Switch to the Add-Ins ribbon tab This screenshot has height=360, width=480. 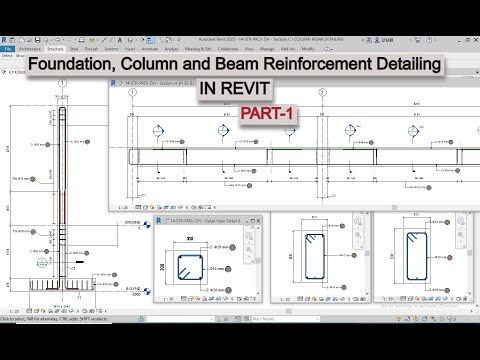tap(288, 49)
